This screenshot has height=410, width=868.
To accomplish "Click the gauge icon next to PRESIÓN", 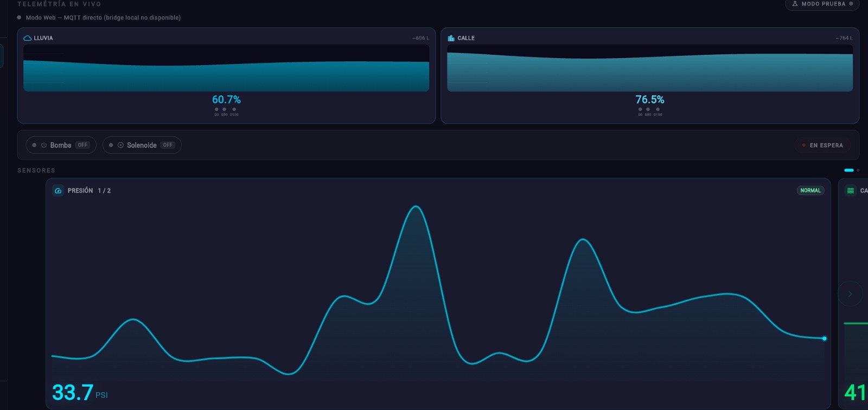I will tap(58, 191).
